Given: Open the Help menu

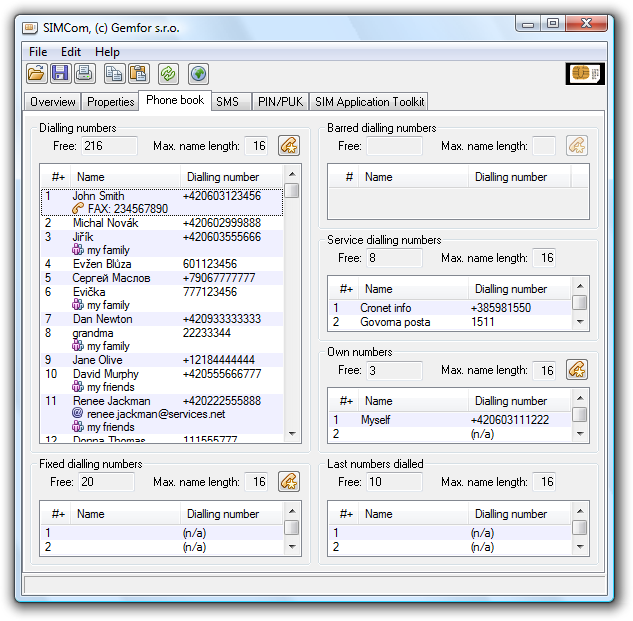Looking at the screenshot, I should (107, 52).
